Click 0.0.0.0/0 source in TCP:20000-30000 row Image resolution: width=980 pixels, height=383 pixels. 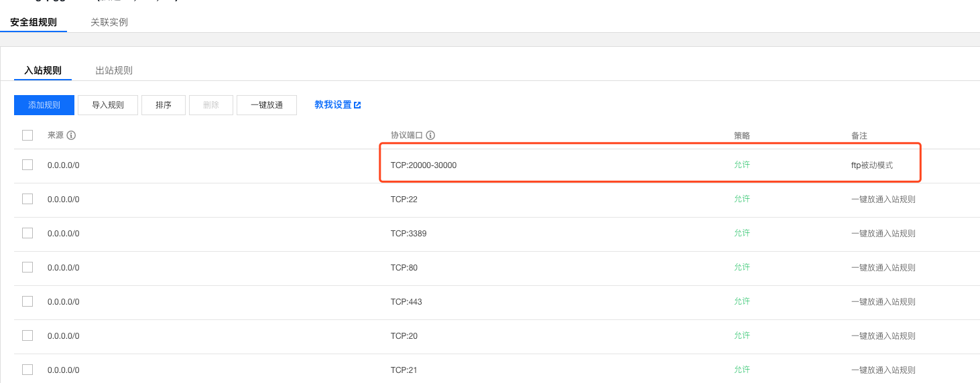64,165
